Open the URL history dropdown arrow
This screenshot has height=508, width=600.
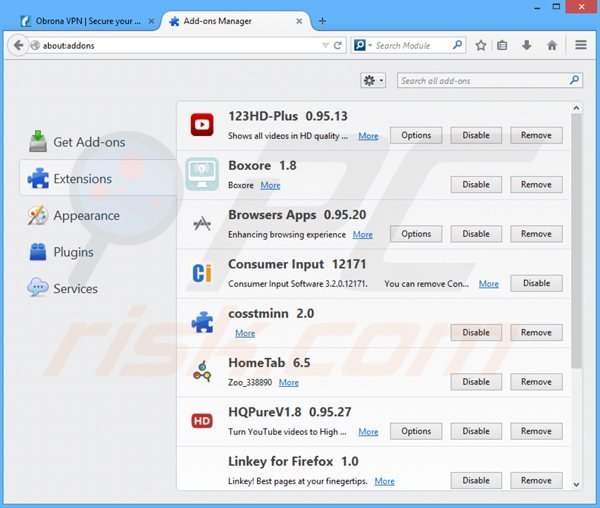click(326, 46)
